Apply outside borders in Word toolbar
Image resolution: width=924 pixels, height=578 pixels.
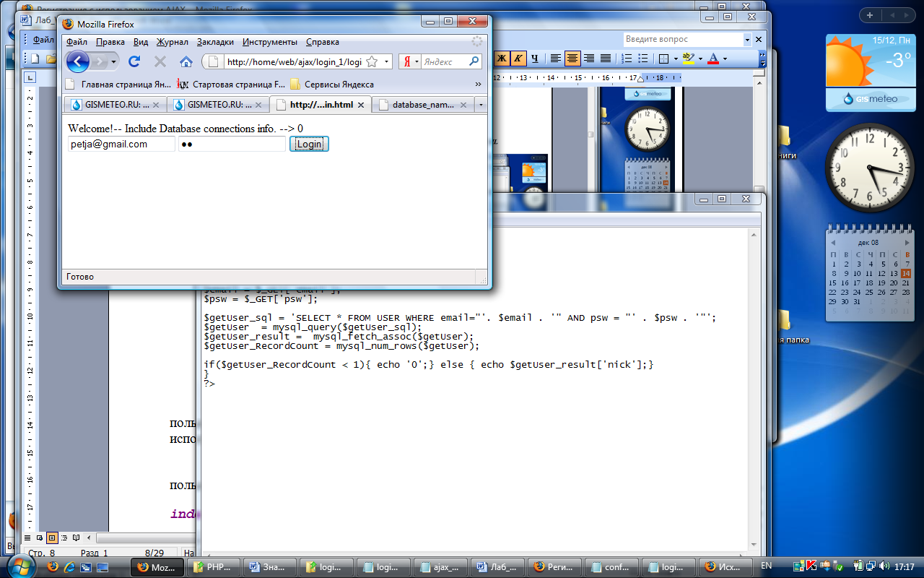pos(664,58)
